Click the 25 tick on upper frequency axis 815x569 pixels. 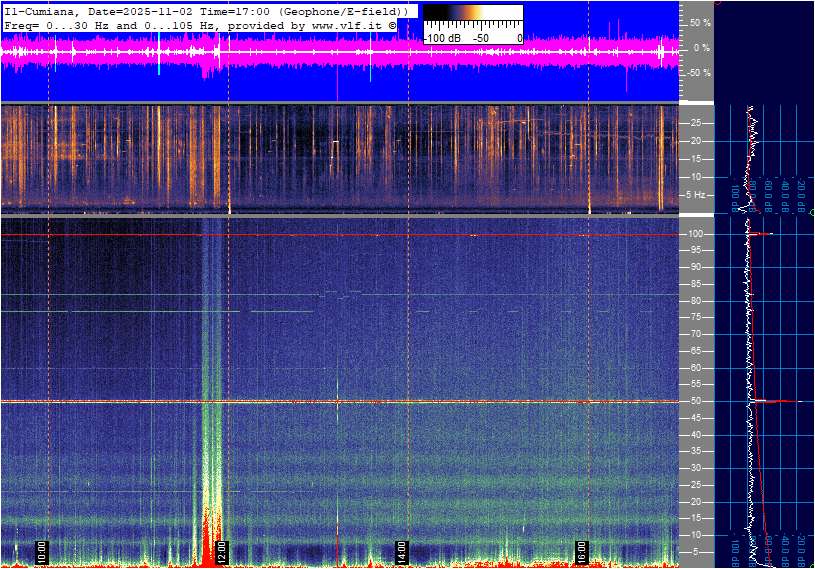point(695,123)
